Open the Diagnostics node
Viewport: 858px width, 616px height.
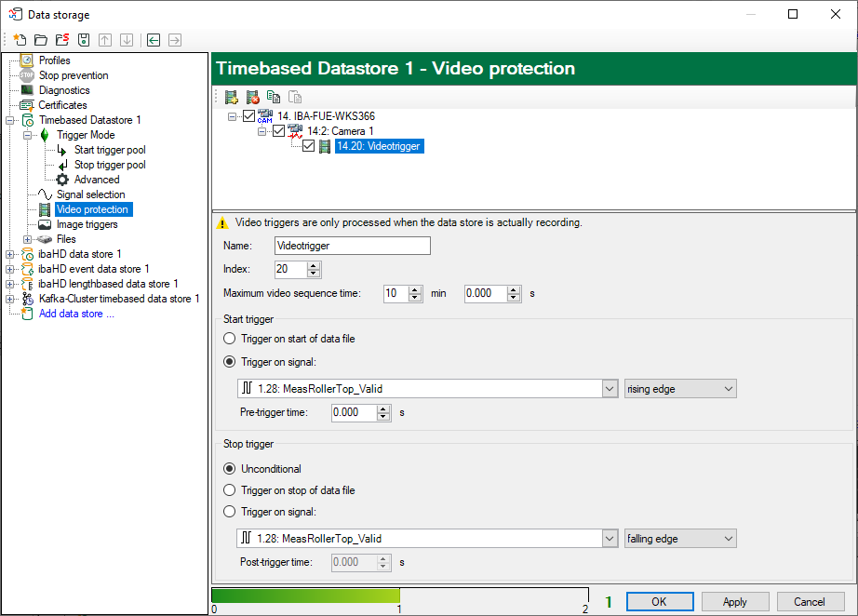tap(64, 90)
